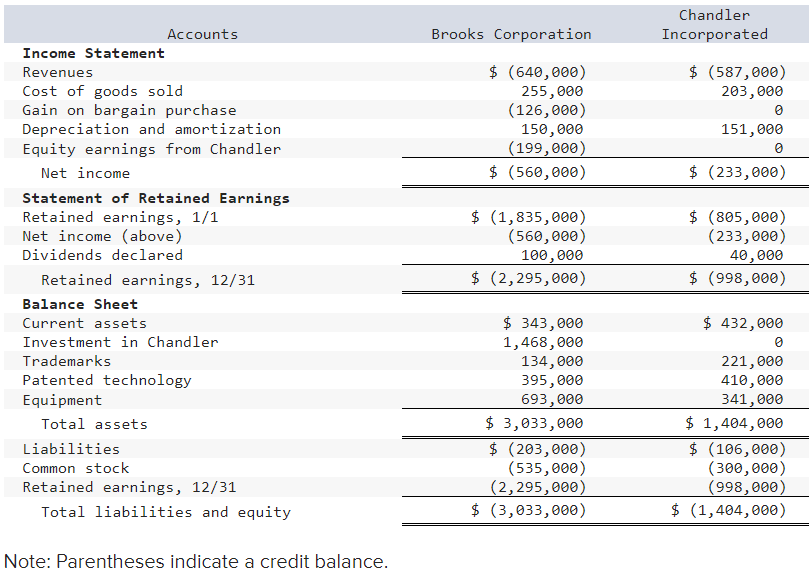Image resolution: width=812 pixels, height=573 pixels.
Task: Click the investment value 1,468,000
Action: tap(543, 342)
